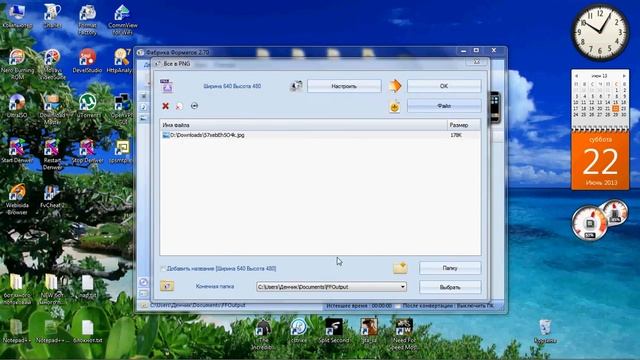The width and height of the screenshot is (640, 360).
Task: Select the D:\Downloads jpg file row
Action: pyautogui.click(x=320, y=135)
